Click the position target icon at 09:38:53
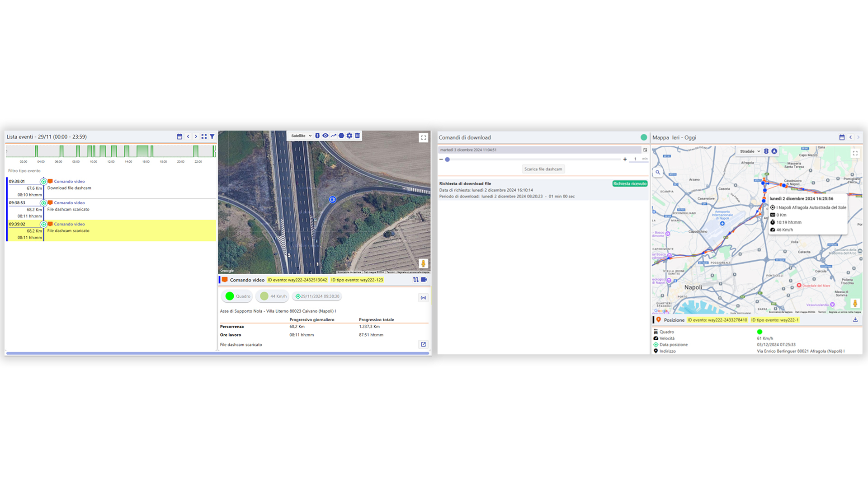The image size is (868, 488). click(43, 203)
